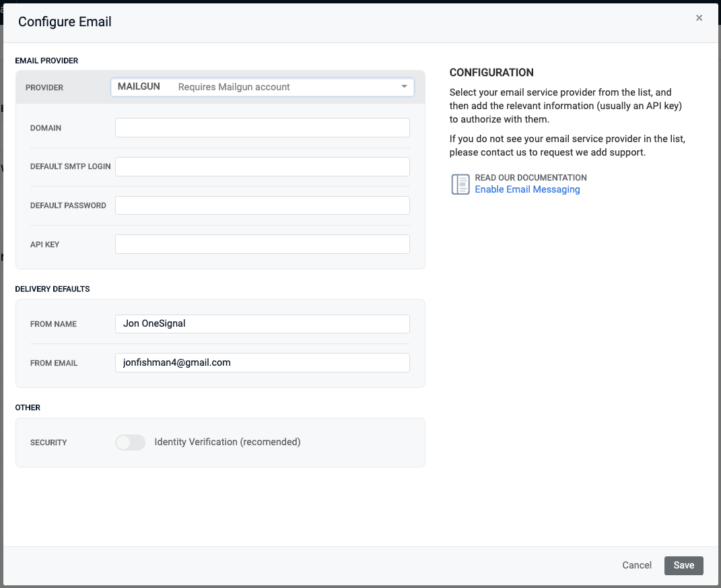Image resolution: width=721 pixels, height=588 pixels.
Task: Open the email provider dropdown
Action: pyautogui.click(x=262, y=87)
